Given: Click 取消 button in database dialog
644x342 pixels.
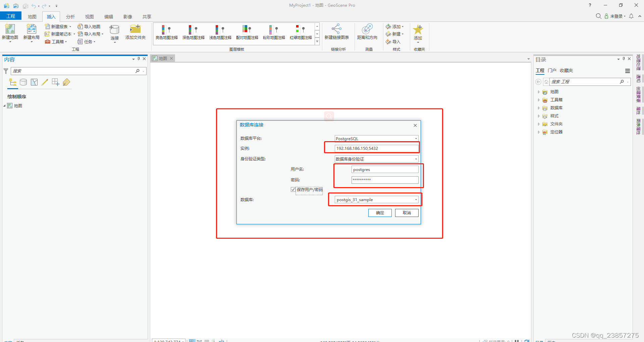Looking at the screenshot, I should pyautogui.click(x=407, y=213).
